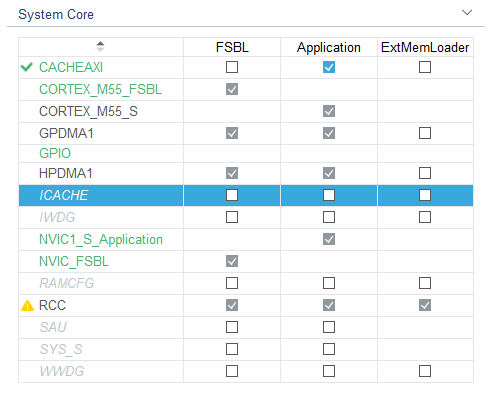
Task: Click the green checkmark beside CACHEAXI
Action: 27,67
